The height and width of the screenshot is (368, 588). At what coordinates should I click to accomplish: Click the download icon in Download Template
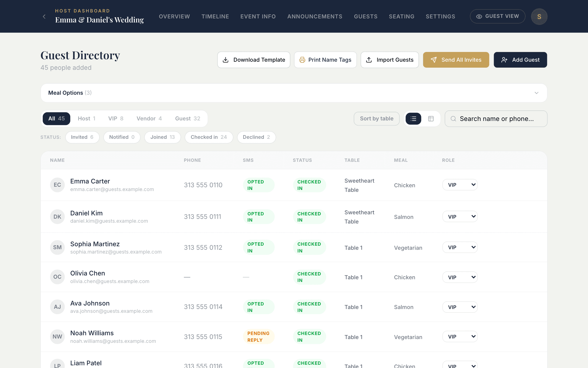click(225, 60)
